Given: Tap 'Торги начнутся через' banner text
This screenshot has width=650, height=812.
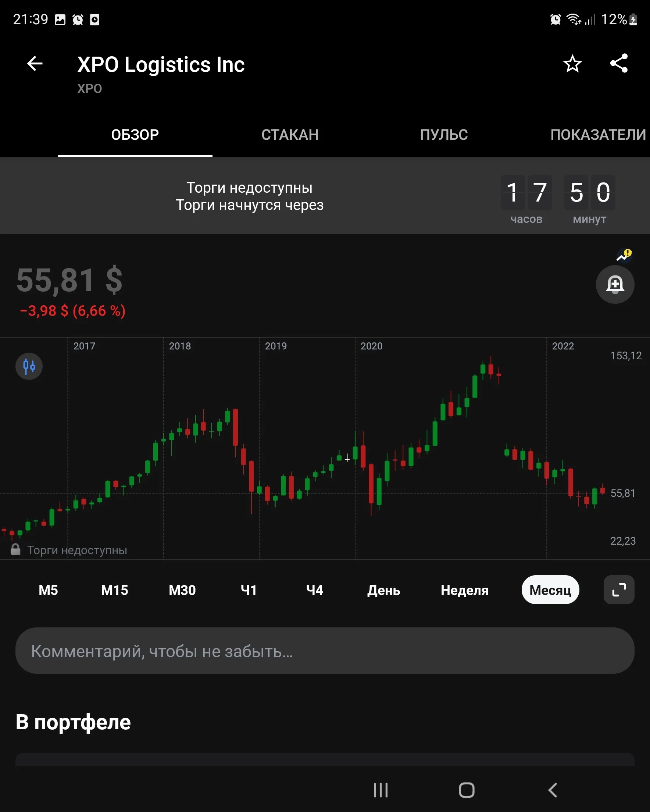Looking at the screenshot, I should coord(250,205).
